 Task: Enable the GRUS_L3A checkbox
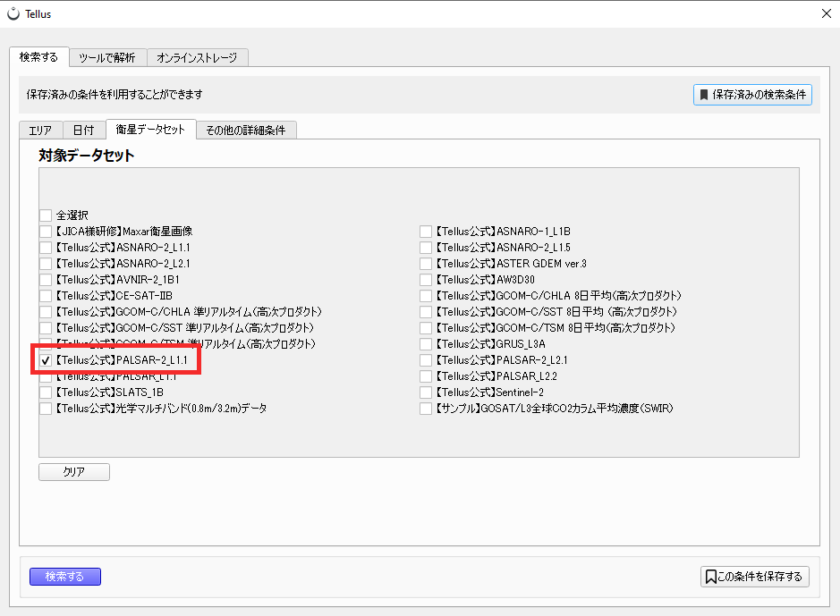click(425, 344)
